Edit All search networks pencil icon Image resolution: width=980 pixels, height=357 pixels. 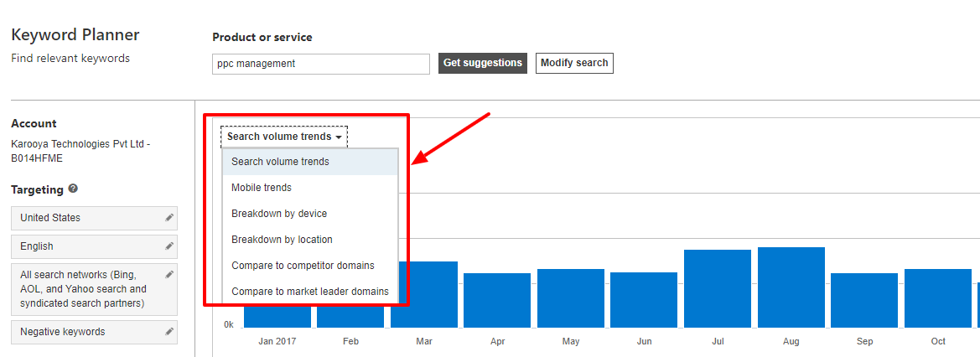point(169,275)
